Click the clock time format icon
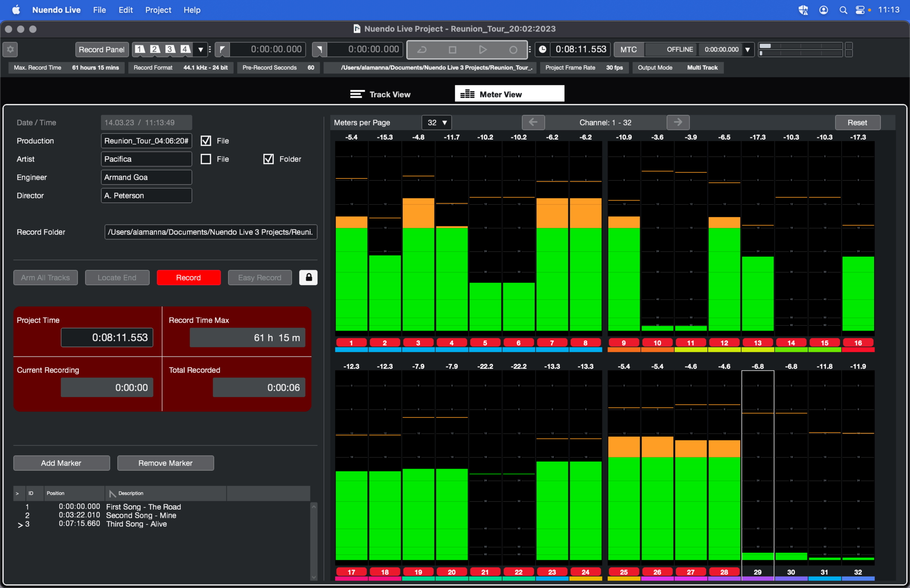This screenshot has height=588, width=910. click(x=542, y=49)
